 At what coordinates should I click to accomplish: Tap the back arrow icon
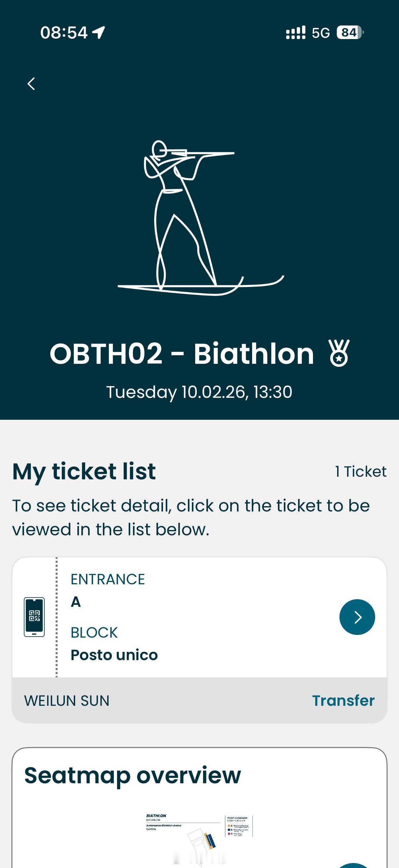pos(31,83)
